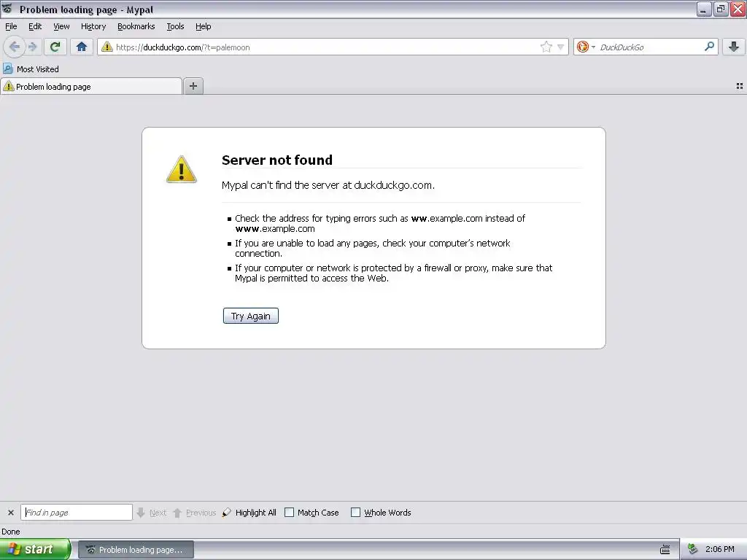Toggle Highlight All in find bar
Viewport: 747px width, 560px height.
click(249, 513)
